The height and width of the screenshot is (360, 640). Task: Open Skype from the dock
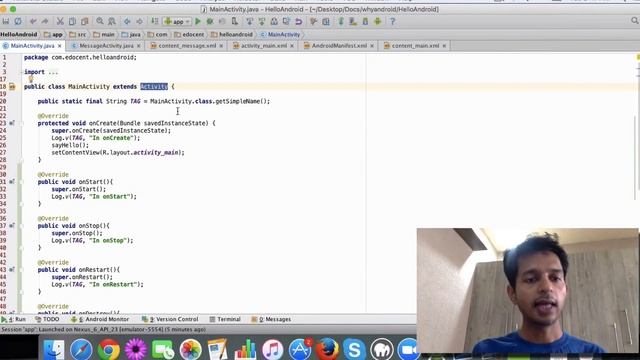354,349
